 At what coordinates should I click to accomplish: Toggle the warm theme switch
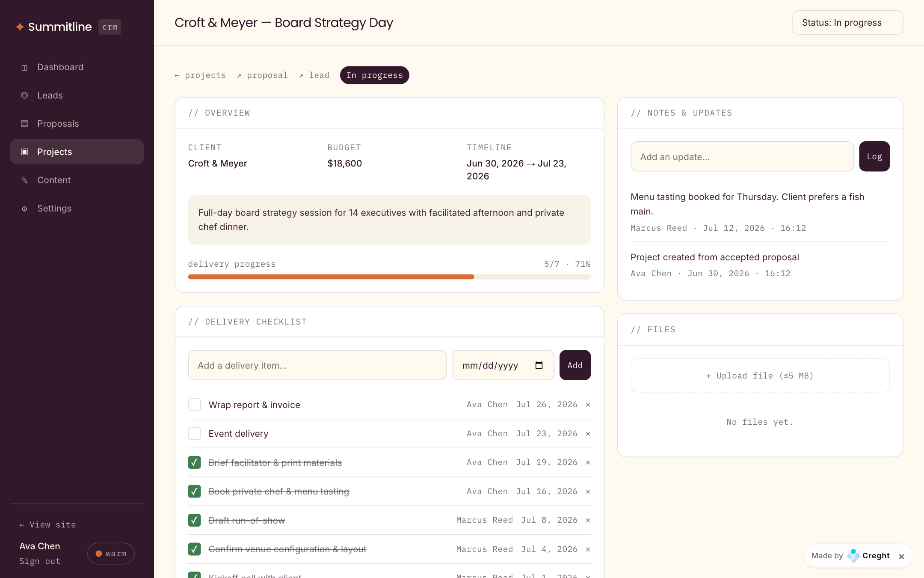pos(111,554)
